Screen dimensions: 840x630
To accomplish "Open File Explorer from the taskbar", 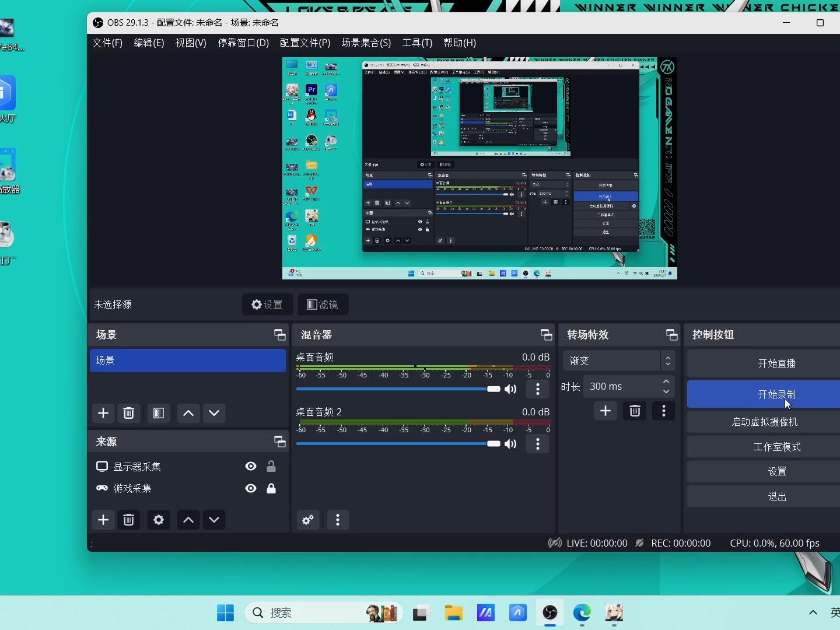I will pyautogui.click(x=453, y=612).
